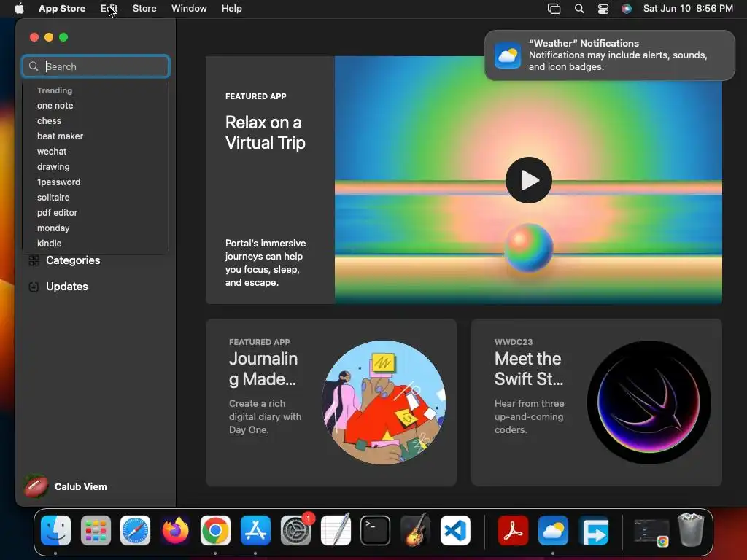Open the Journaling Made featured app card
The height and width of the screenshot is (560, 747).
pos(331,402)
